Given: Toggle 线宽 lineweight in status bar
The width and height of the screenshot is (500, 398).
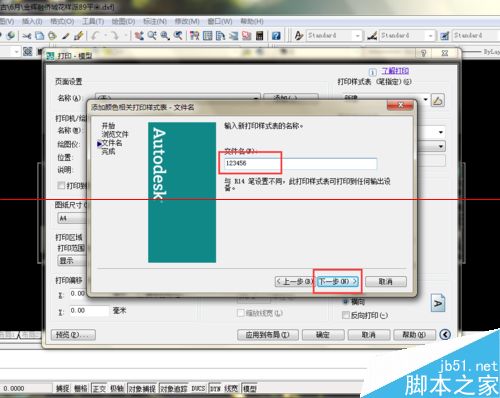Looking at the screenshot, I should pos(231,388).
